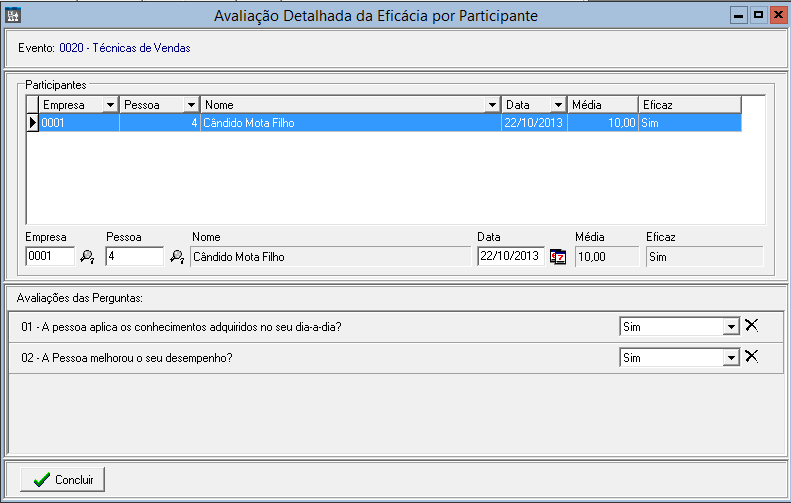Click the application icon in title bar
This screenshot has width=791, height=503.
coord(13,15)
